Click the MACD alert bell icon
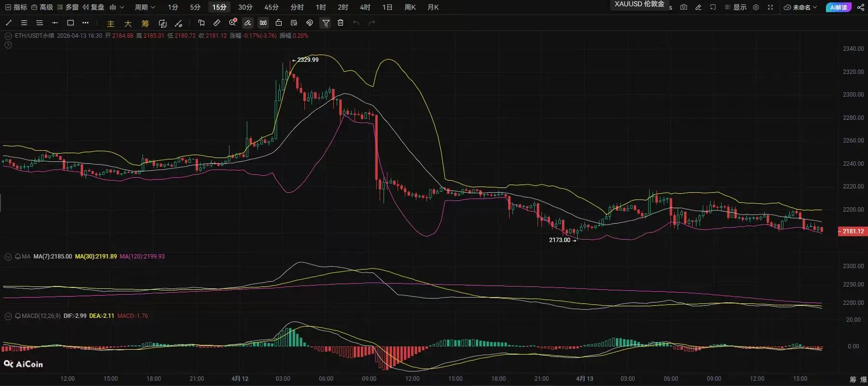Image resolution: width=868 pixels, height=386 pixels. (x=18, y=316)
